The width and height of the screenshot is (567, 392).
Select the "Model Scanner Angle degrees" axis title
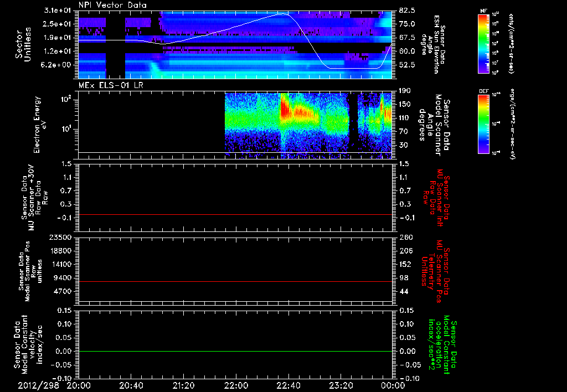434,125
